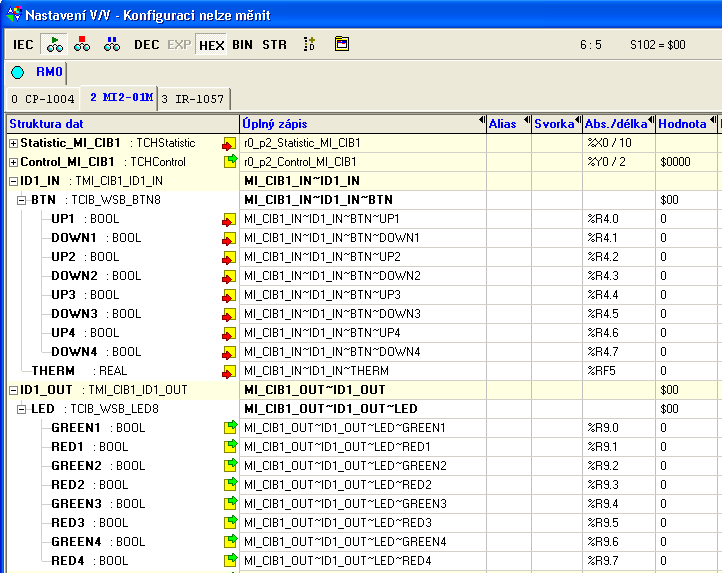Click output arrow icon for RED4
The height and width of the screenshot is (573, 722).
point(230,560)
